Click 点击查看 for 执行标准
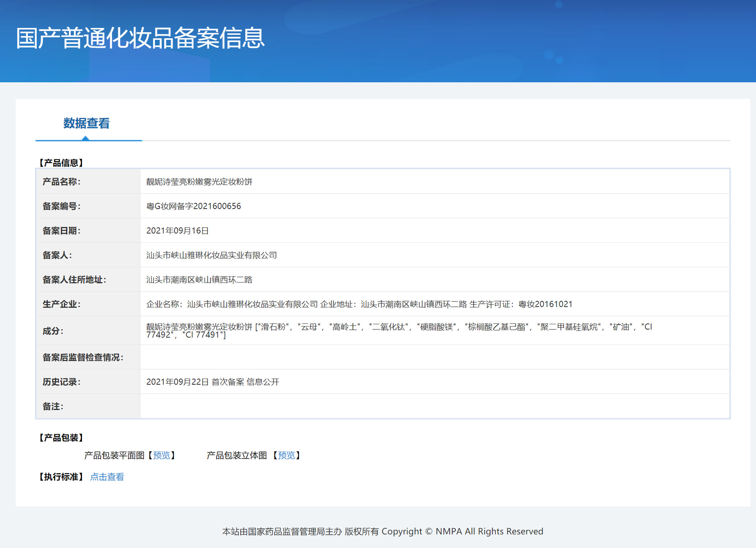 click(x=107, y=477)
